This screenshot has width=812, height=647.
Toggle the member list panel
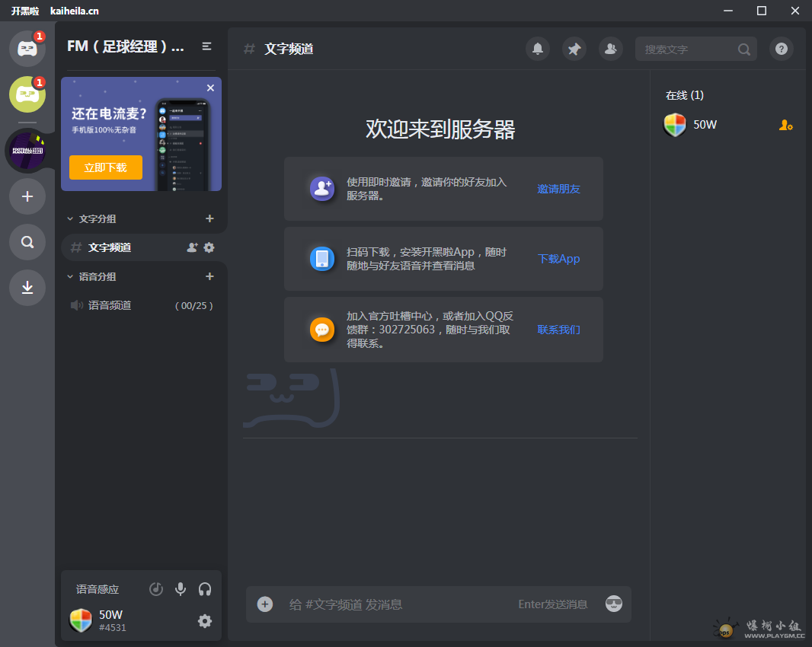point(611,49)
